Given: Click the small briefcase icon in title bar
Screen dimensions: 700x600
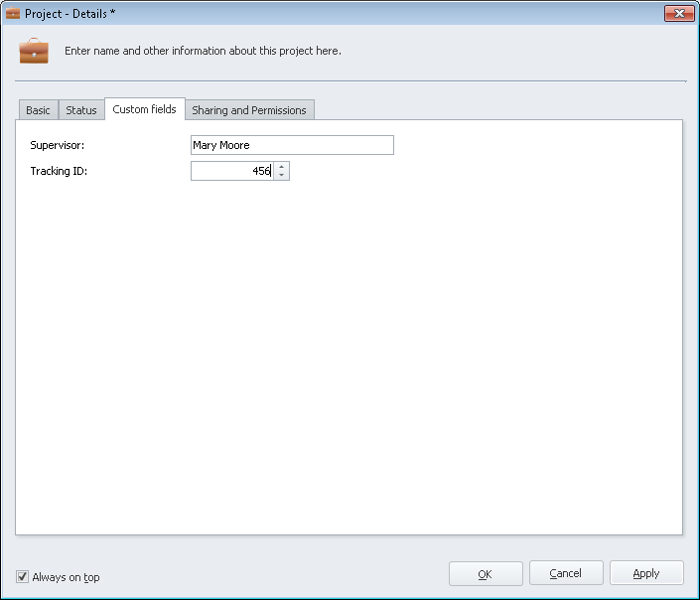Looking at the screenshot, I should (x=13, y=14).
